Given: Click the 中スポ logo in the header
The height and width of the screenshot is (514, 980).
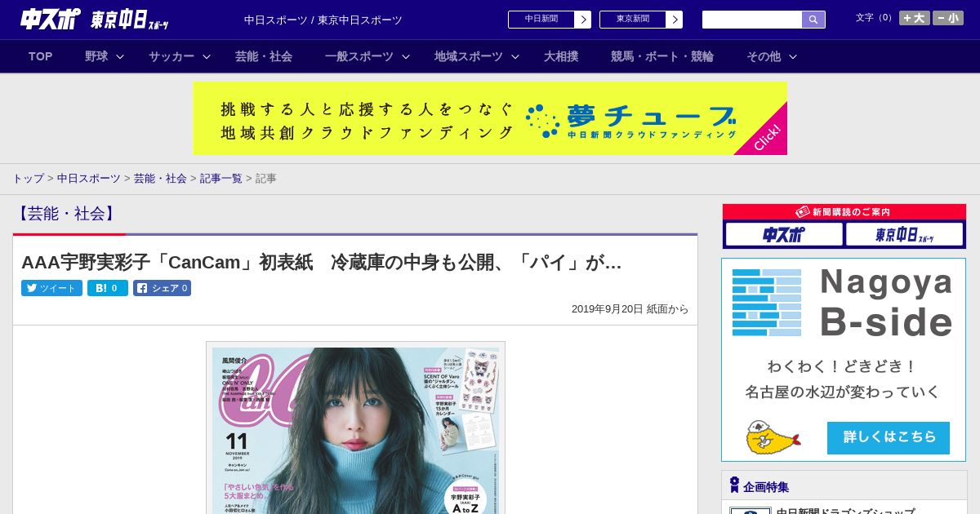Looking at the screenshot, I should tap(51, 20).
